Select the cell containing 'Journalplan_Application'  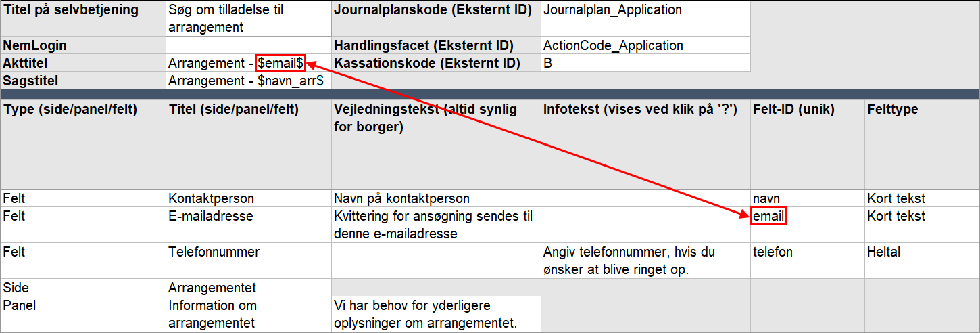click(x=645, y=18)
